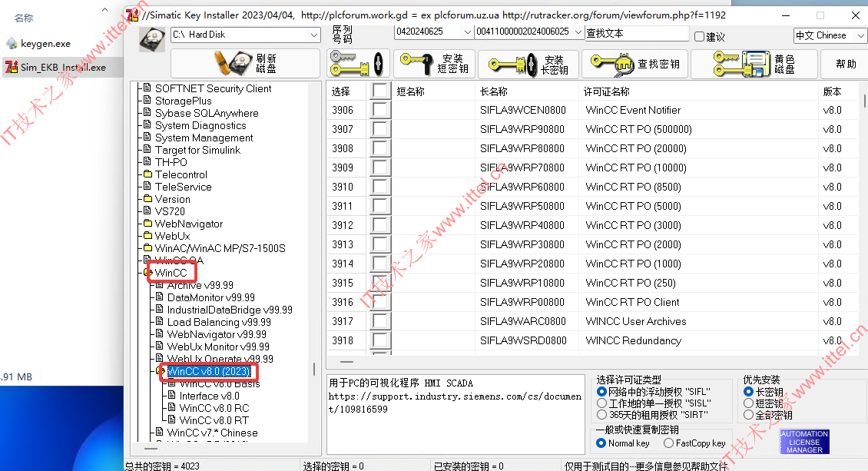Click the folder icon next to Version

[x=147, y=199]
